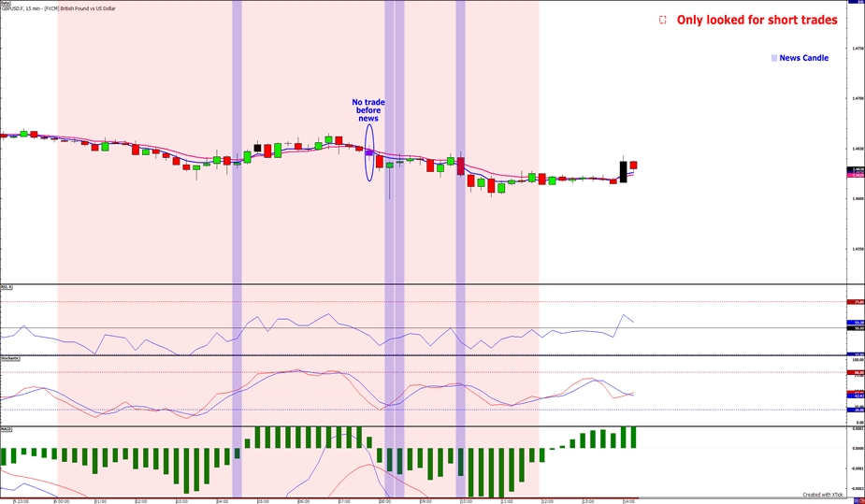Click the 'Created with XTick' credit text

(823, 495)
